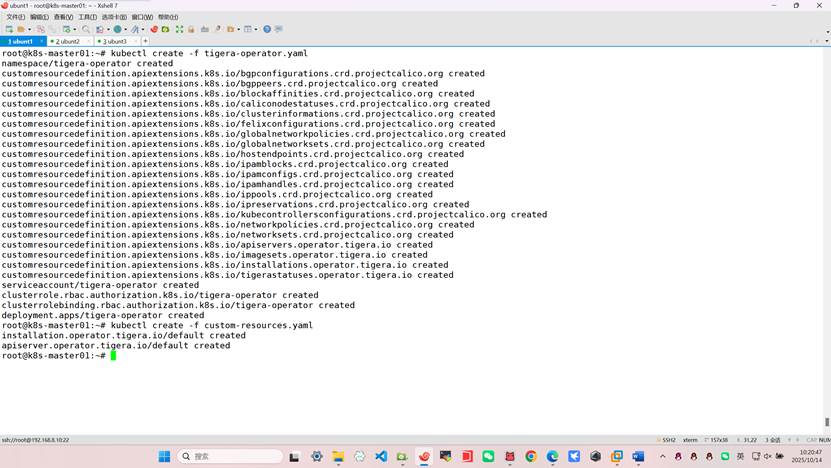
Task: Click the keyboard mapping toolbar icon
Action: coord(205,29)
